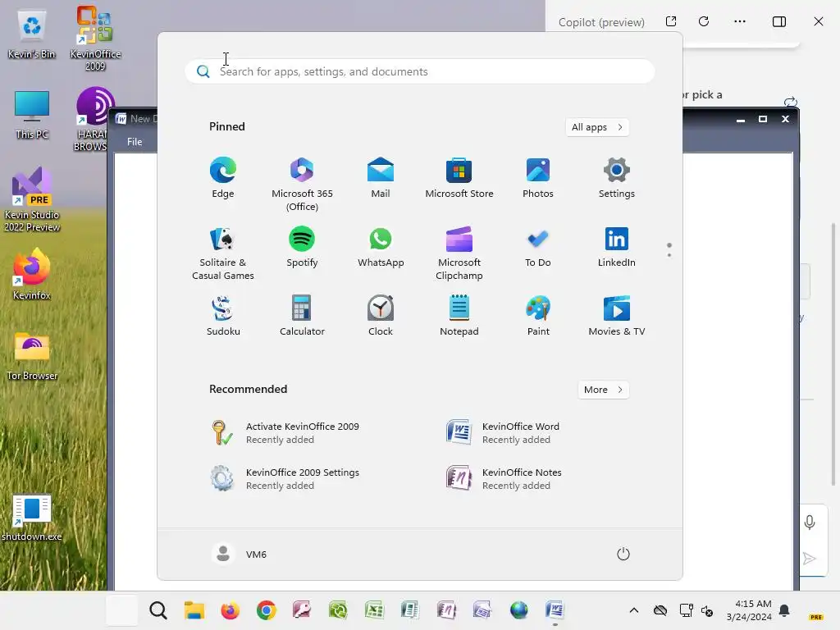840x630 pixels.
Task: Open Spotify from pinned apps
Action: click(302, 248)
